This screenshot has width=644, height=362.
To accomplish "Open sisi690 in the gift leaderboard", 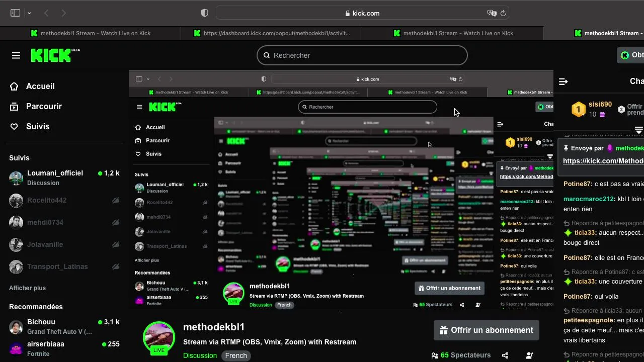I will coord(600,105).
